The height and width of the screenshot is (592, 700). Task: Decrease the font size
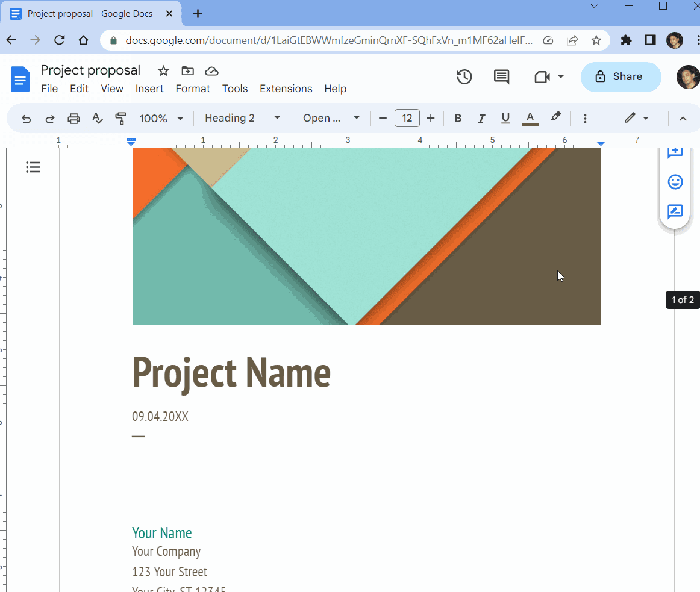pos(383,118)
